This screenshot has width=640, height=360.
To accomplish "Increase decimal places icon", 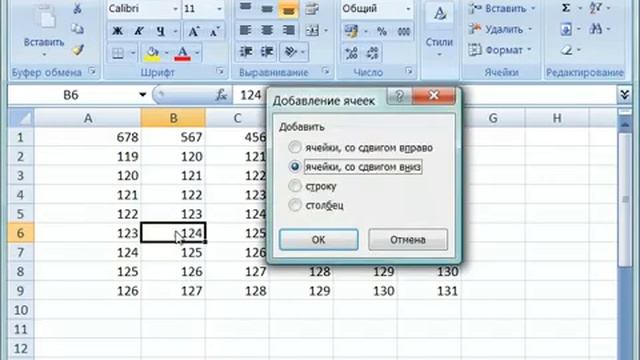I will point(351,53).
